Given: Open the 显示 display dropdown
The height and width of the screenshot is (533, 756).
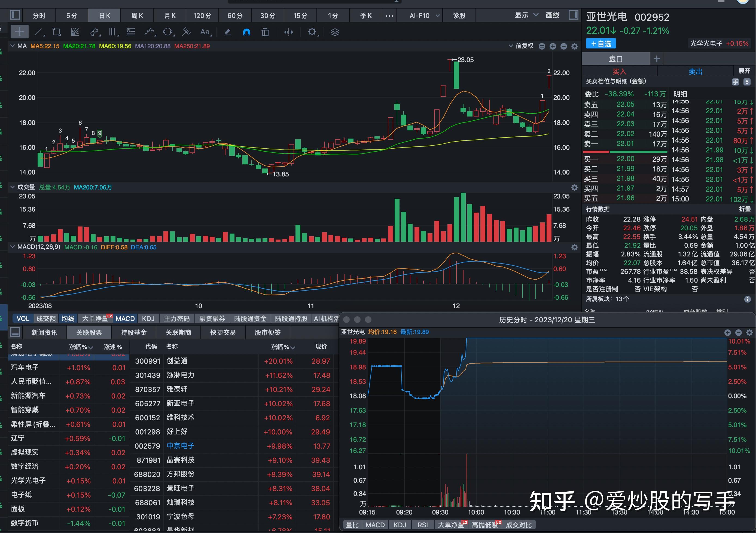Looking at the screenshot, I should pyautogui.click(x=526, y=15).
